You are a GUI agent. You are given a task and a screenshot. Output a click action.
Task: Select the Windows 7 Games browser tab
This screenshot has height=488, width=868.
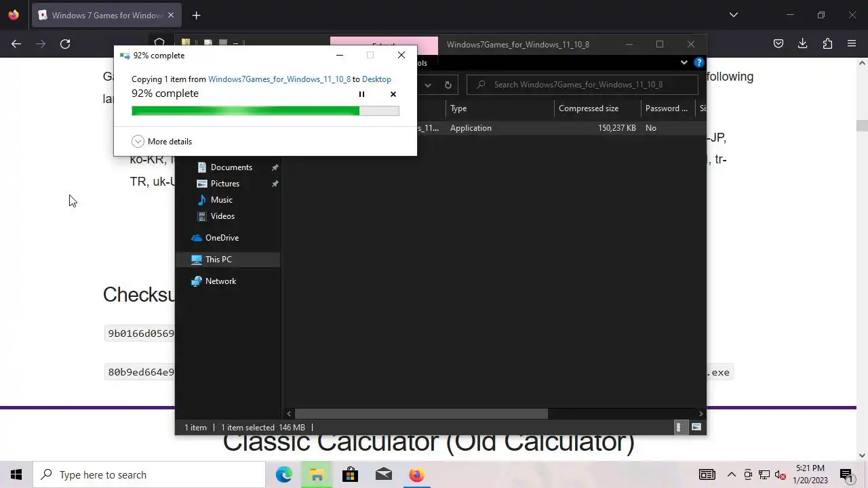click(107, 16)
